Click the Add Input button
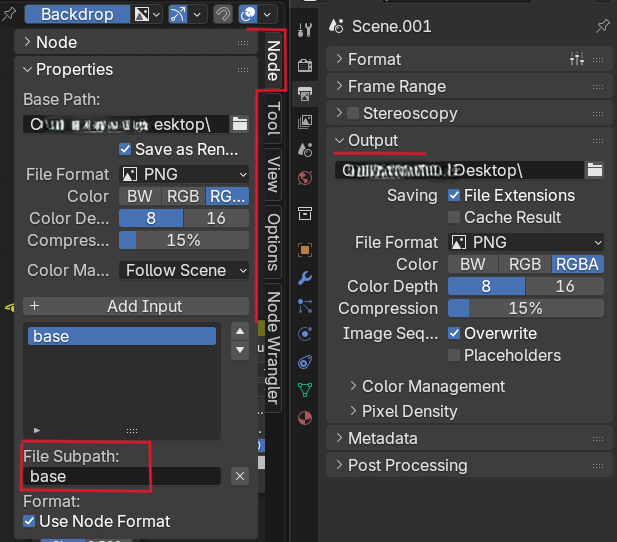Image resolution: width=617 pixels, height=542 pixels. pyautogui.click(x=135, y=306)
